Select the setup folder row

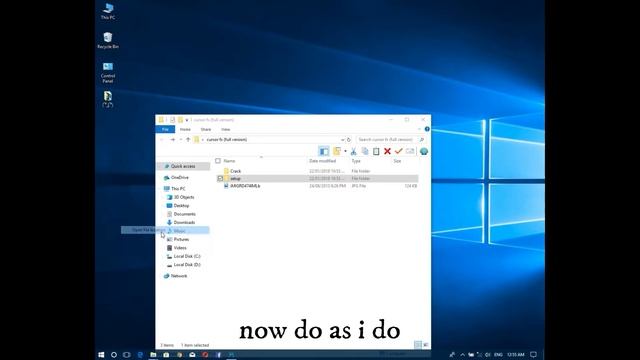tap(317, 178)
